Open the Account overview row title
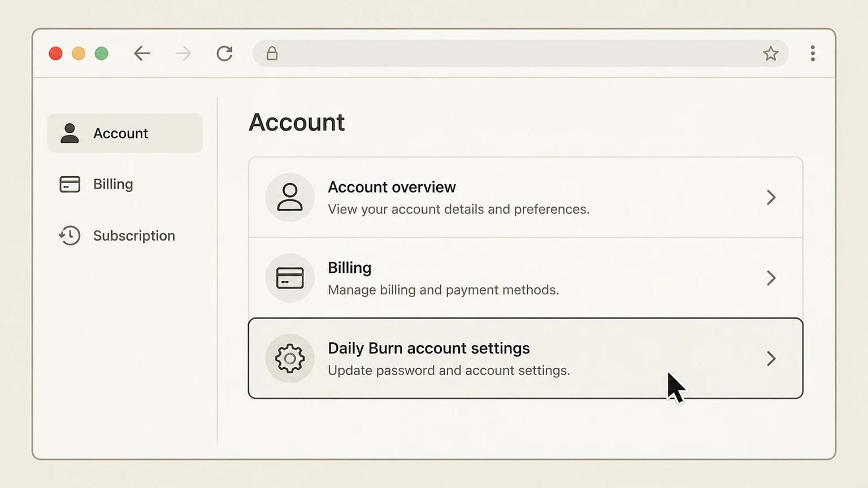The width and height of the screenshot is (868, 488). point(392,187)
